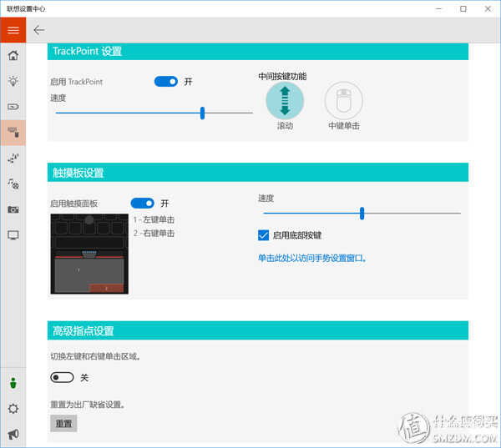Minimize the 联想设置中心 window
This screenshot has width=501, height=448.
[x=438, y=9]
